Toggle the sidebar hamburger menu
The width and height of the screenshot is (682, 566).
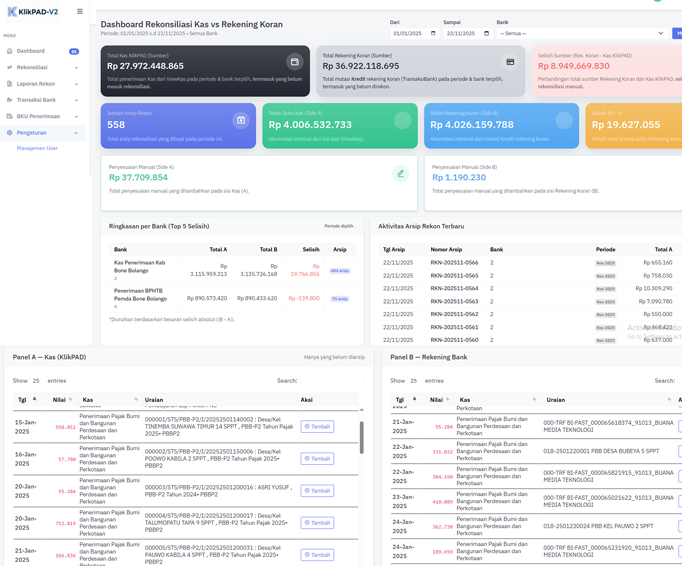(x=80, y=12)
